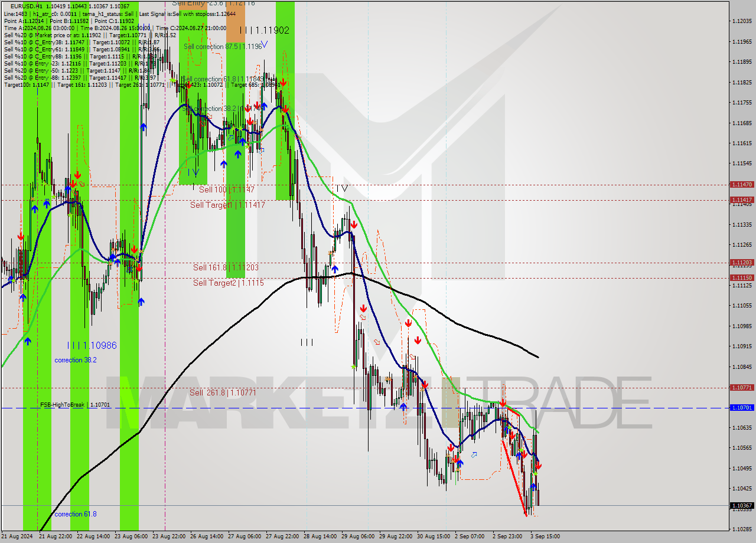The width and height of the screenshot is (756, 543).
Task: Click the '22 Aug 14:00' time axis label
Action: [93, 537]
